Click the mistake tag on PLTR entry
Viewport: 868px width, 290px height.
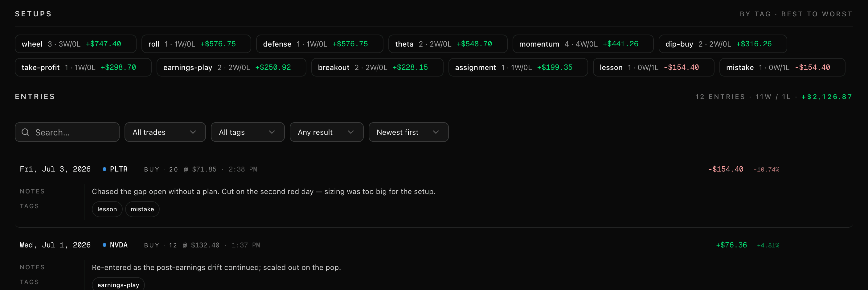click(142, 209)
